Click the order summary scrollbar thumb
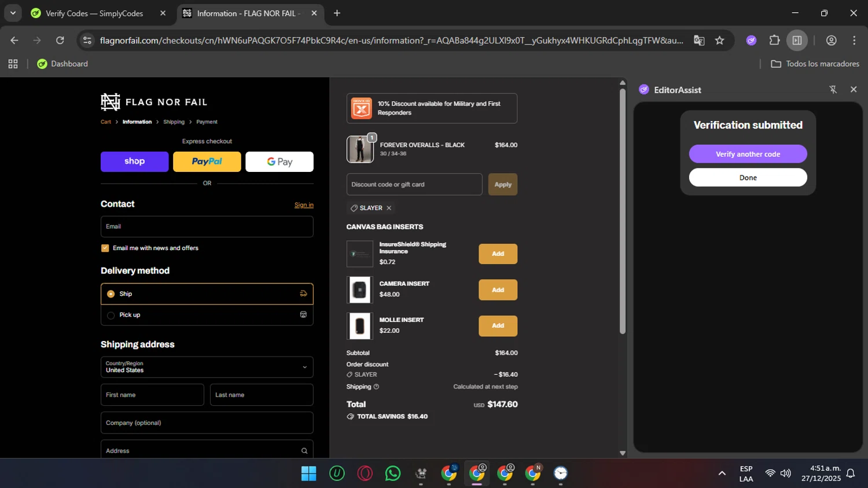 coord(623,211)
